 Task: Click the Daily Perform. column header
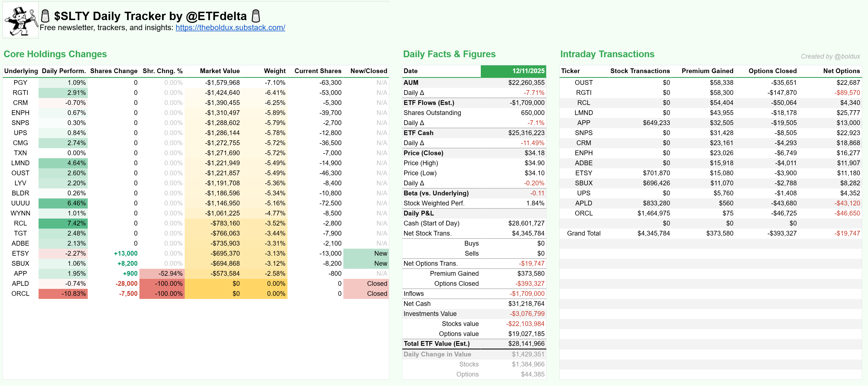64,71
